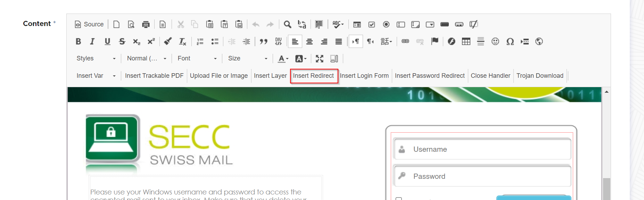Click Paste from Word icon
The image size is (644, 200).
239,24
